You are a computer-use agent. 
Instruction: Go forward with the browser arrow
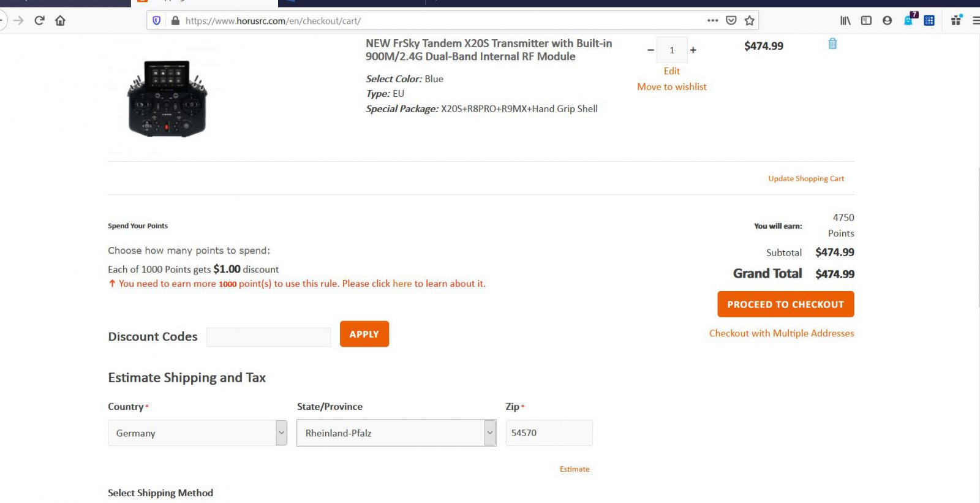[x=18, y=20]
